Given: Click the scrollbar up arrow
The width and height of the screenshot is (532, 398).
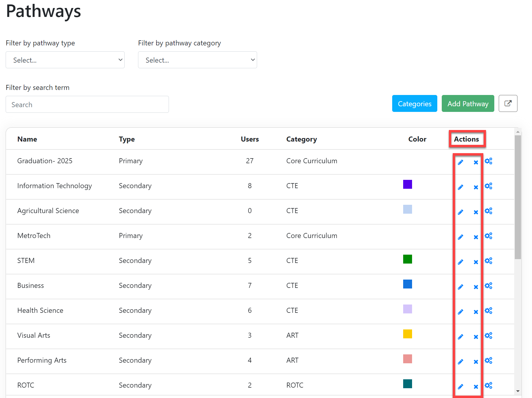Looking at the screenshot, I should click(x=518, y=132).
